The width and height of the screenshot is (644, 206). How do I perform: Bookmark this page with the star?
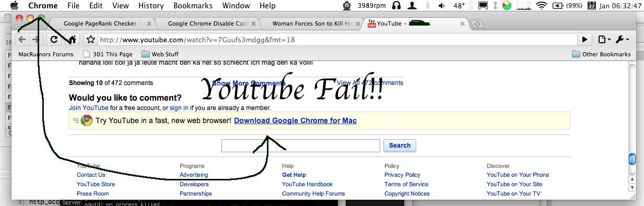[x=90, y=40]
